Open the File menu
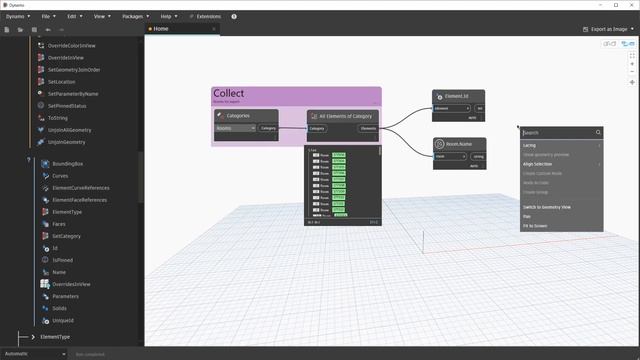The height and width of the screenshot is (360, 640). [x=48, y=16]
